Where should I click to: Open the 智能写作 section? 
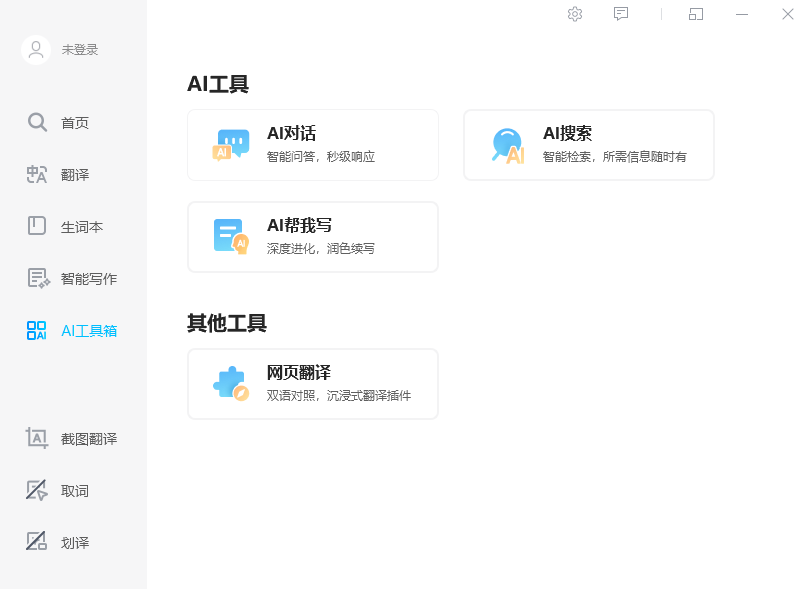[x=89, y=279]
